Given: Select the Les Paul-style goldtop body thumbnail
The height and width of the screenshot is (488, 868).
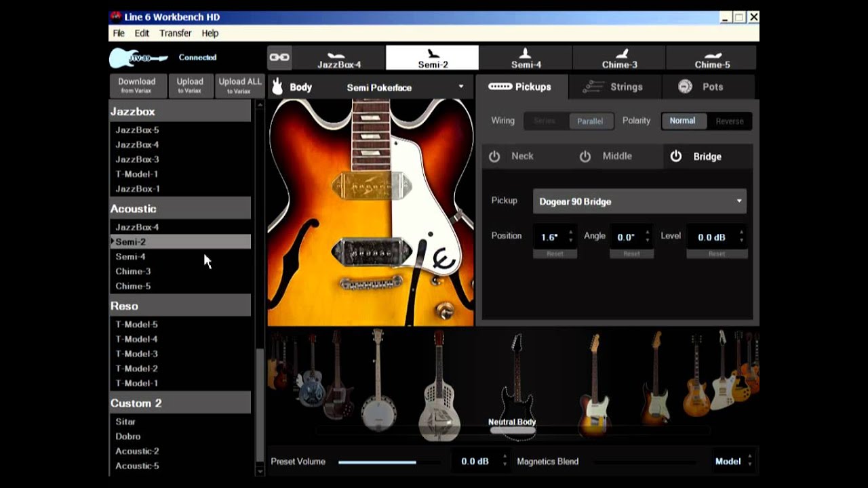Looking at the screenshot, I should point(696,374).
